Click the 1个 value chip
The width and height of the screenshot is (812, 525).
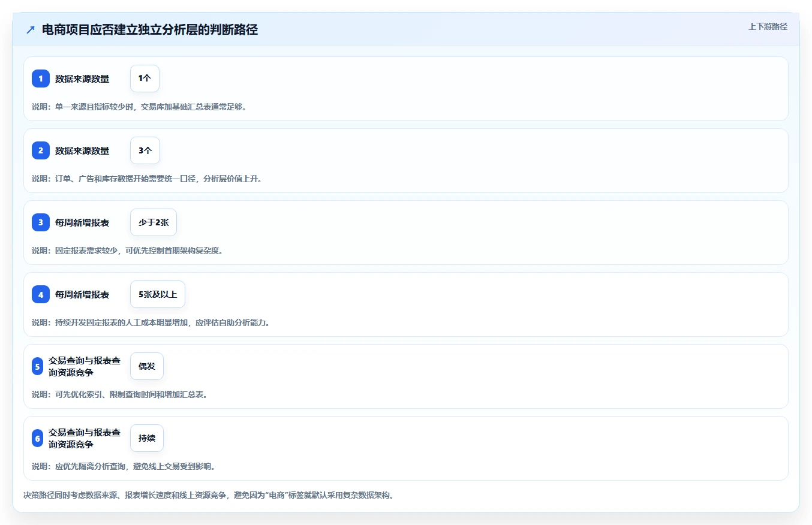click(145, 79)
